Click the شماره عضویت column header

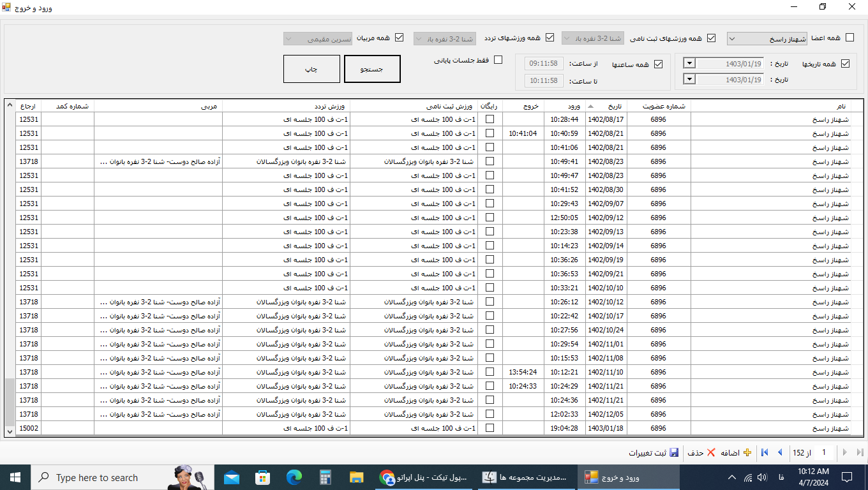click(x=659, y=106)
